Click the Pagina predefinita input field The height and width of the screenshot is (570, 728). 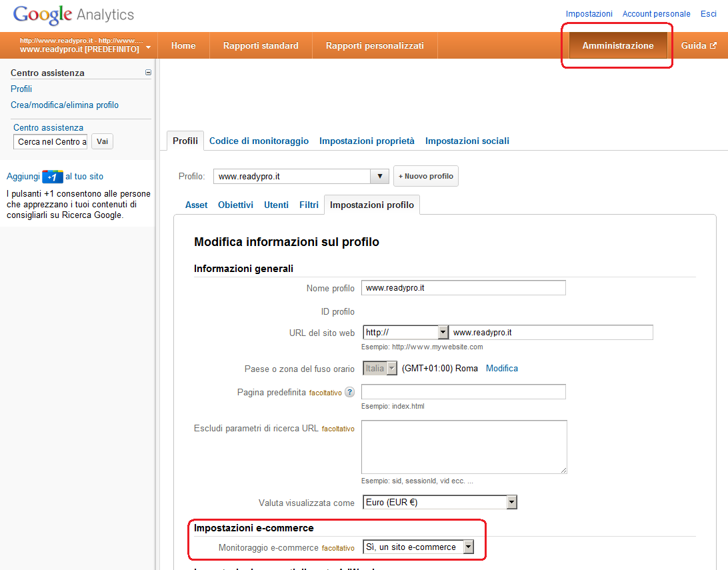(463, 392)
